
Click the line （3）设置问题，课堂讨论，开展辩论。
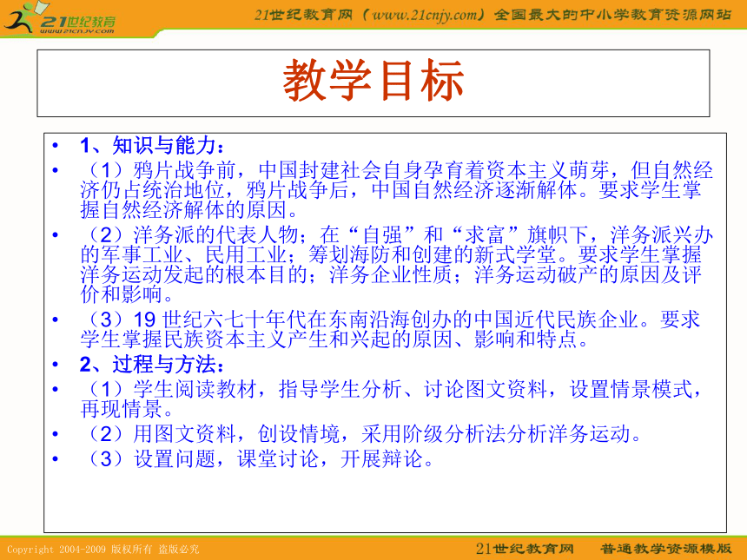click(x=261, y=459)
